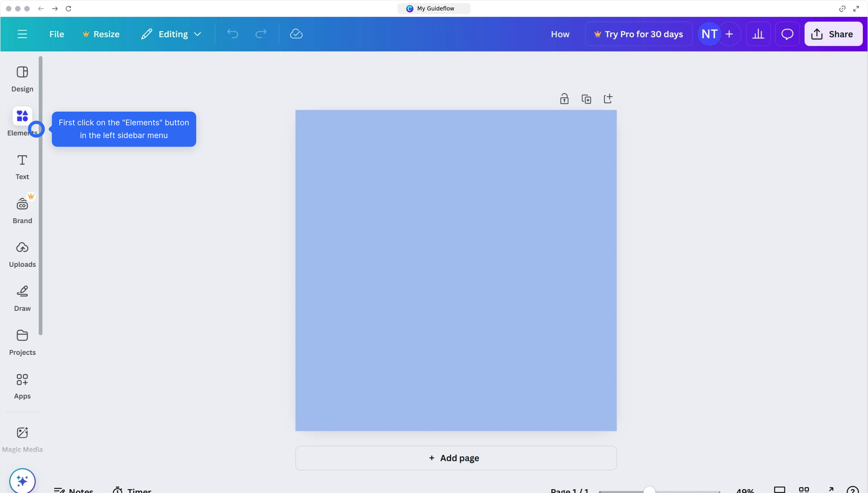868x493 pixels.
Task: Click the Share button
Action: click(x=834, y=34)
